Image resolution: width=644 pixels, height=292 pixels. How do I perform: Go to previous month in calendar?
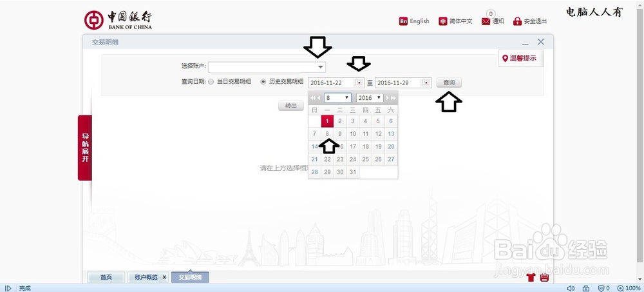click(x=319, y=98)
